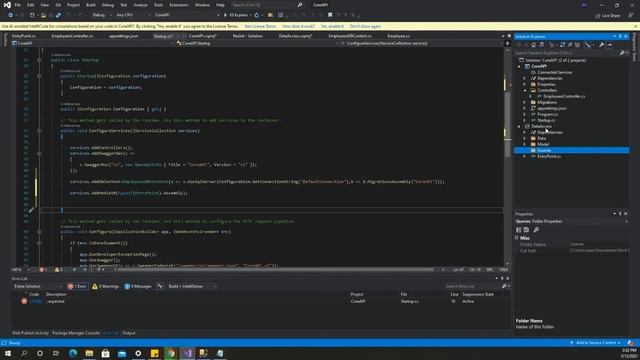The width and height of the screenshot is (640, 360).
Task: Click the Don't show again link
Action: tap(365, 26)
